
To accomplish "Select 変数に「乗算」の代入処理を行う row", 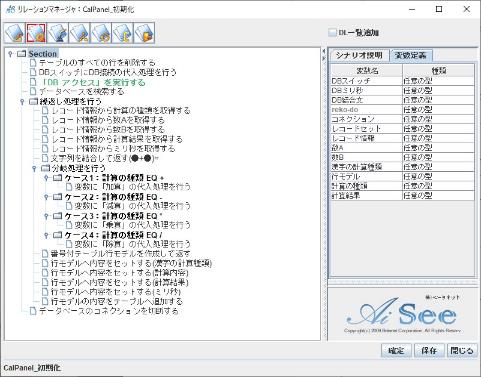I will click(133, 225).
